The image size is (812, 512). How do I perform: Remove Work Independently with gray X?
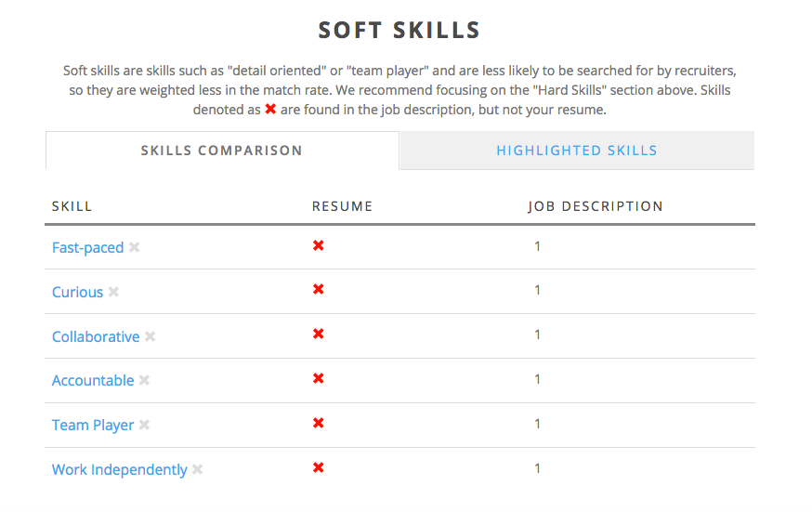tap(197, 469)
